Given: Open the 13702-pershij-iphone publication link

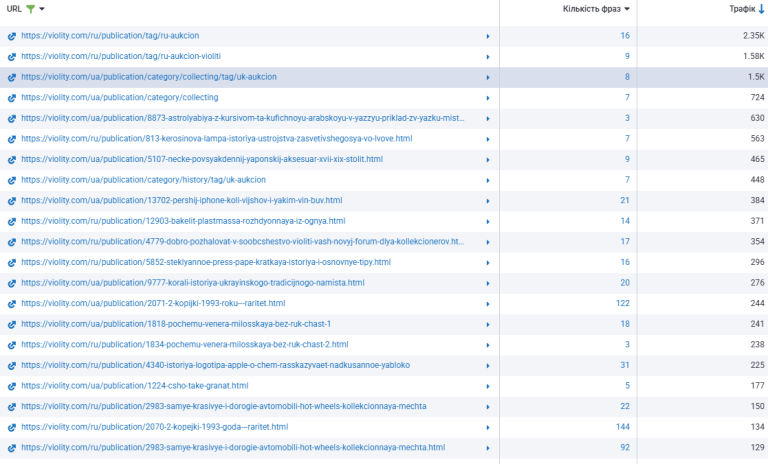Looking at the screenshot, I should click(182, 200).
